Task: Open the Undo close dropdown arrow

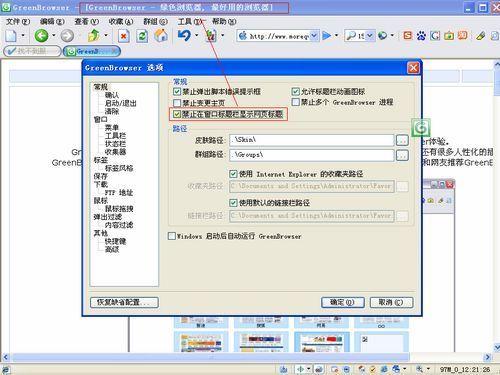Action: (196, 35)
